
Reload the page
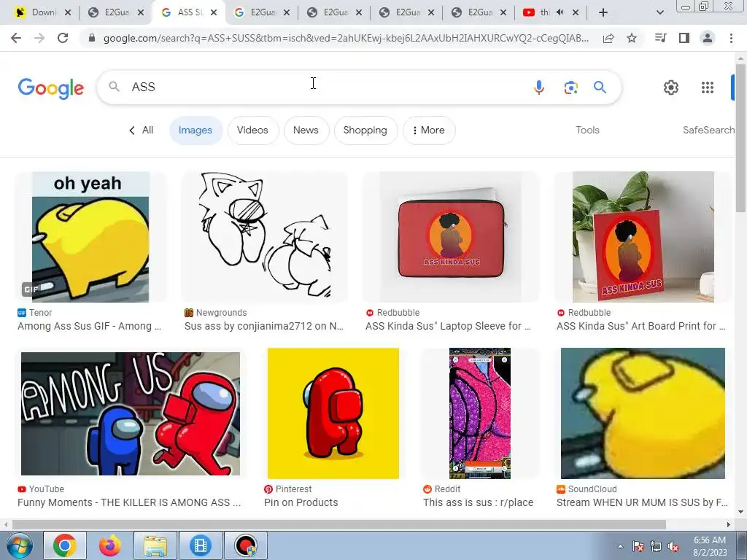pos(63,38)
